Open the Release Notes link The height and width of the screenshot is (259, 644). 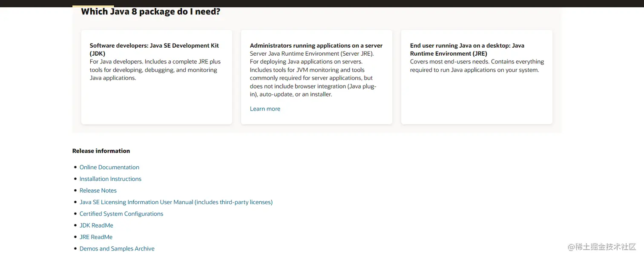(x=98, y=191)
